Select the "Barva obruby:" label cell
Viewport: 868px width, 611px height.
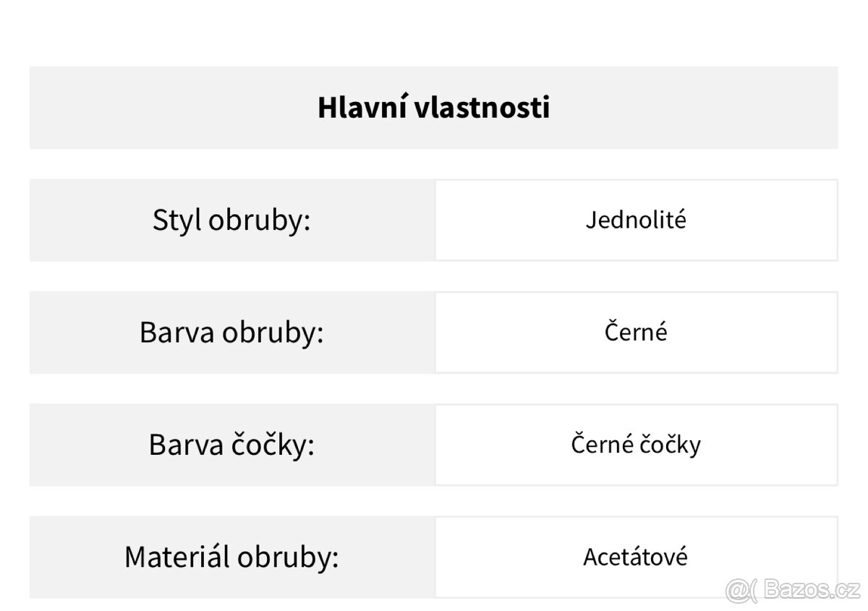(231, 333)
